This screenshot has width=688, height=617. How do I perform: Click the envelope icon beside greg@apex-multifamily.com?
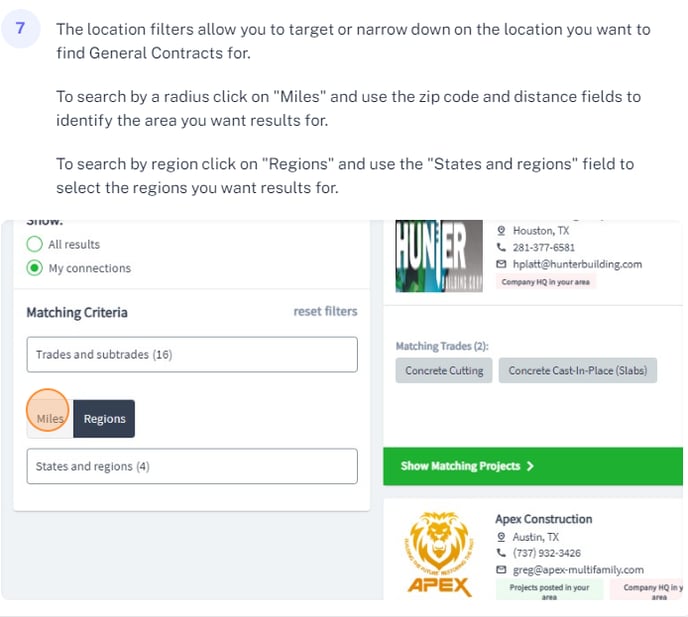point(501,570)
